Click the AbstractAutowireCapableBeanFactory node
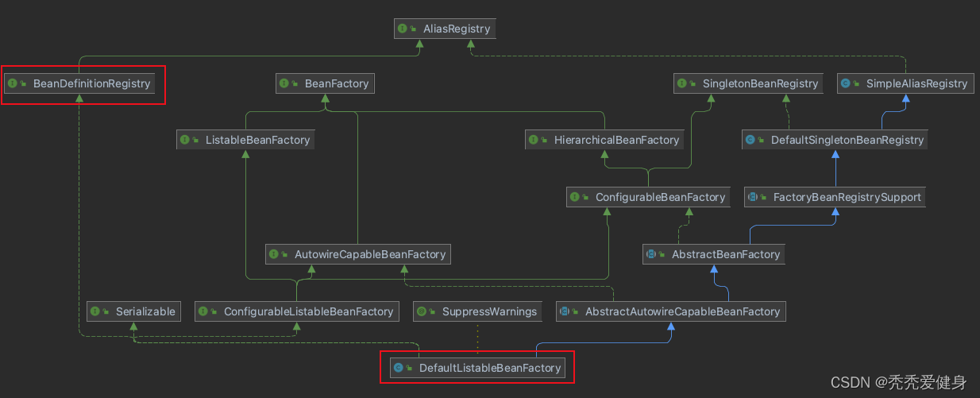 click(x=671, y=311)
